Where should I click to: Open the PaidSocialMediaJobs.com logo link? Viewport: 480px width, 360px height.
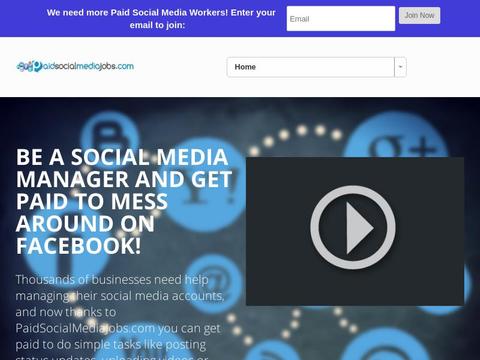pyautogui.click(x=75, y=66)
